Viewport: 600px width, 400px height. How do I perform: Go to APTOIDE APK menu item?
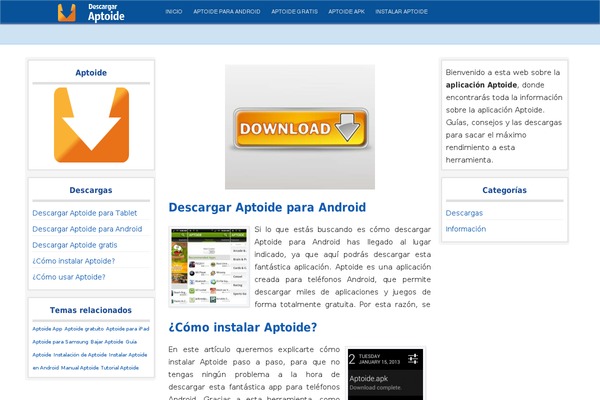346,11
